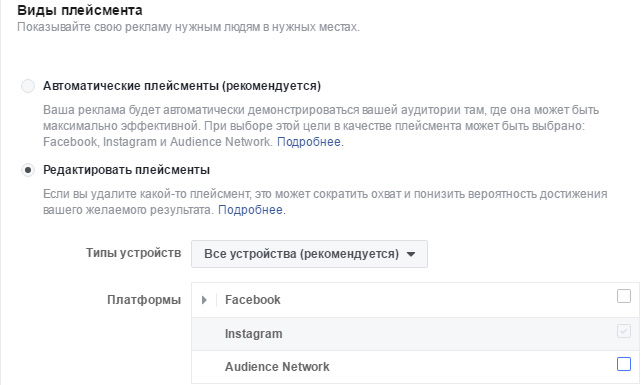Click the Facebook row label
642x385 pixels.
[253, 300]
